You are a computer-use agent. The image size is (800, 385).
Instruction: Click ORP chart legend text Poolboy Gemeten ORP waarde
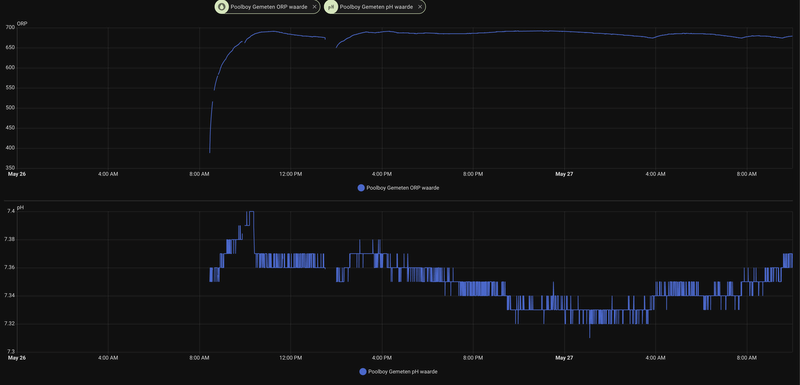tap(403, 188)
